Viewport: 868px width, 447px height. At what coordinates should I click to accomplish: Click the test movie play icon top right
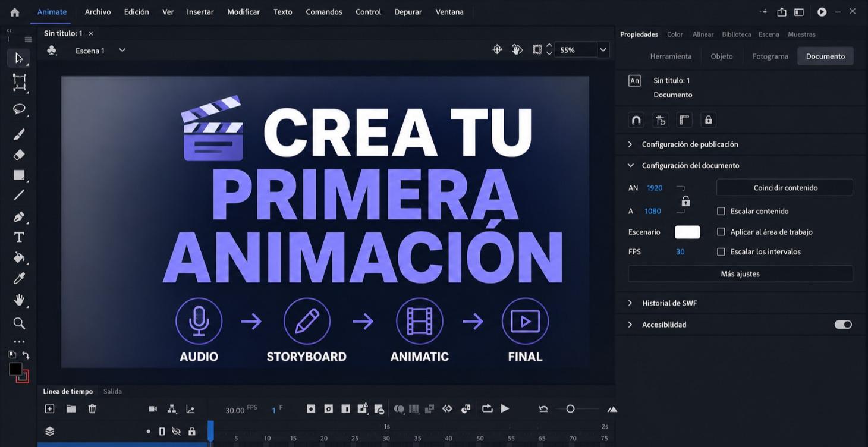822,12
